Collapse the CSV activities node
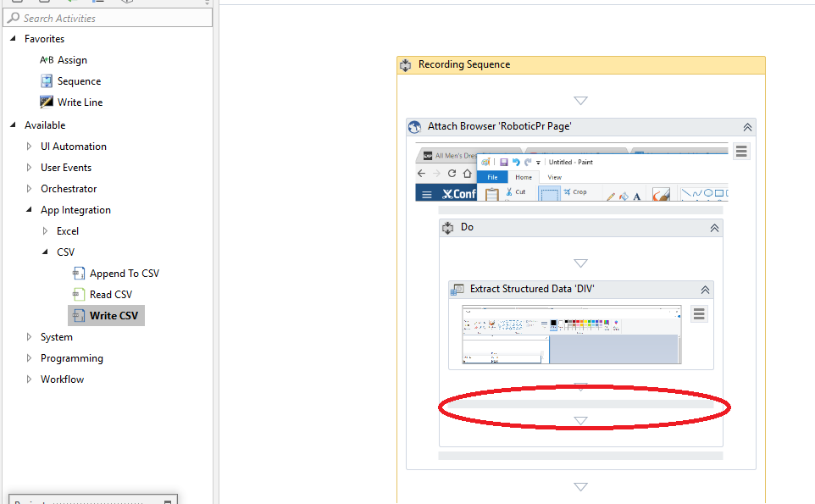The image size is (815, 504). [46, 252]
